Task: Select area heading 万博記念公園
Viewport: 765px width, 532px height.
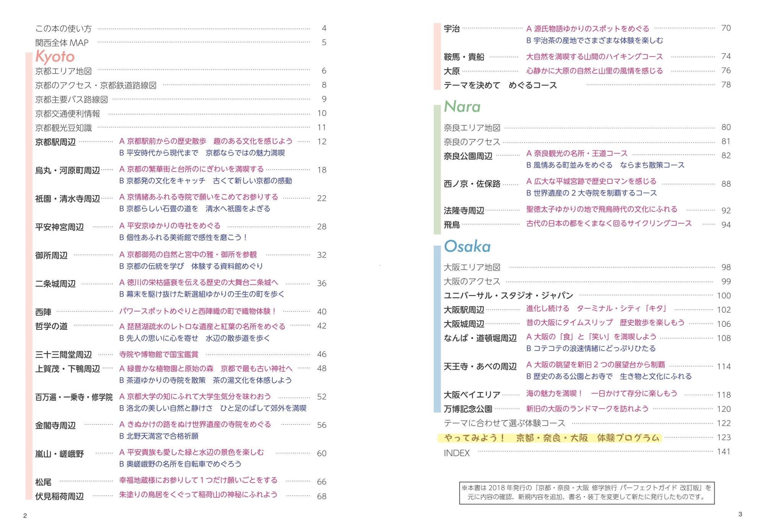Action: [468, 409]
